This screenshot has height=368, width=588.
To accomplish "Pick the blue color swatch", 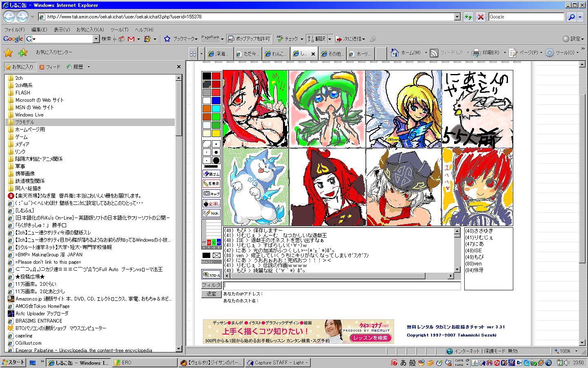I will coord(216,101).
